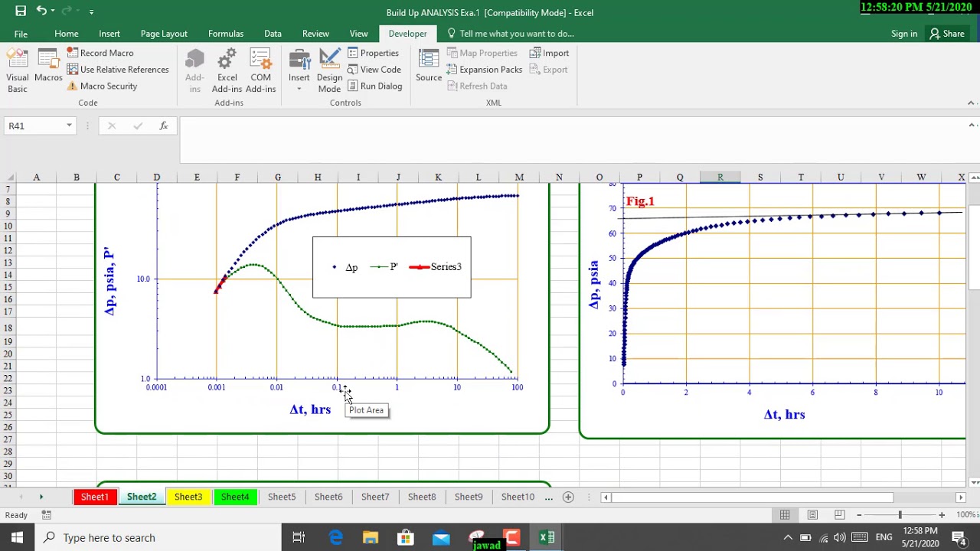Switch to Page Layout view in status bar

point(812,515)
